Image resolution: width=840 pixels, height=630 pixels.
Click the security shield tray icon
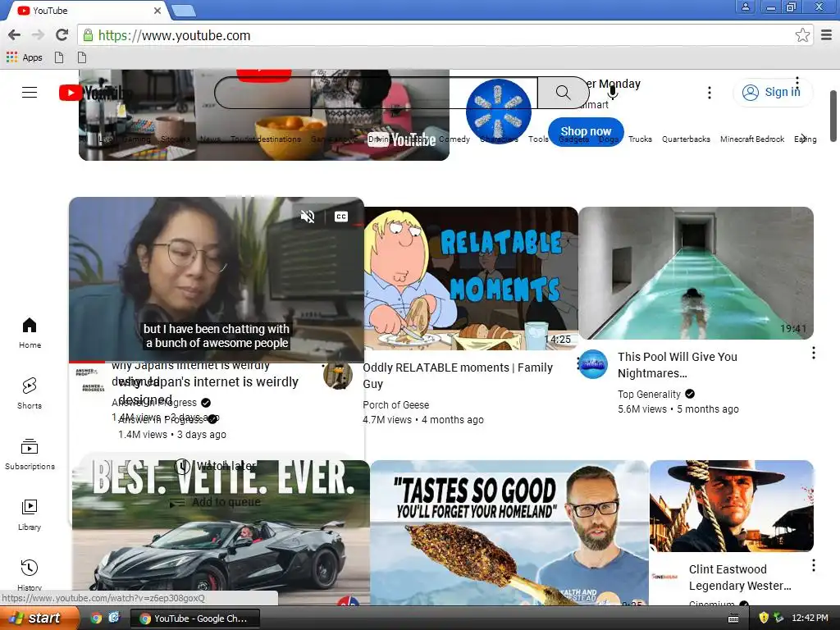(764, 618)
